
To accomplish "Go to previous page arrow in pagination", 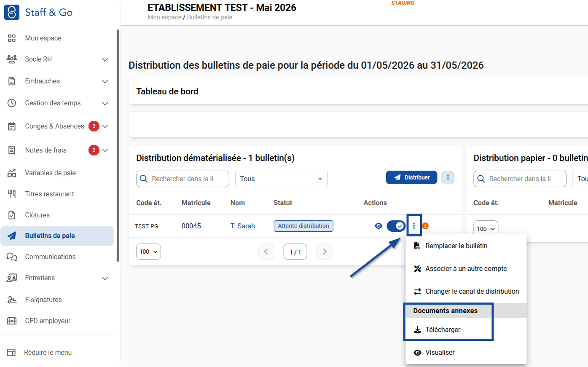I will tap(266, 252).
